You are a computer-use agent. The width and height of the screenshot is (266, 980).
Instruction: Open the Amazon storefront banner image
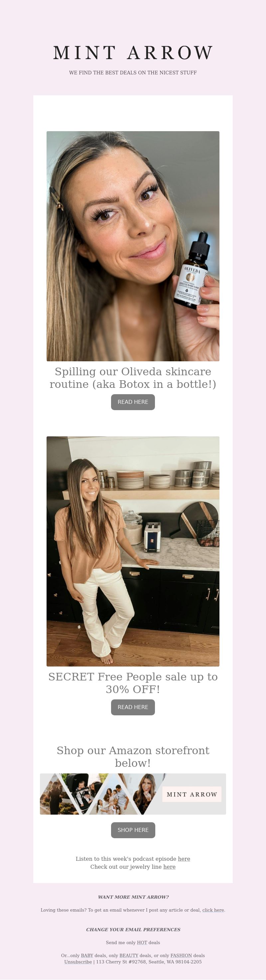point(133,794)
